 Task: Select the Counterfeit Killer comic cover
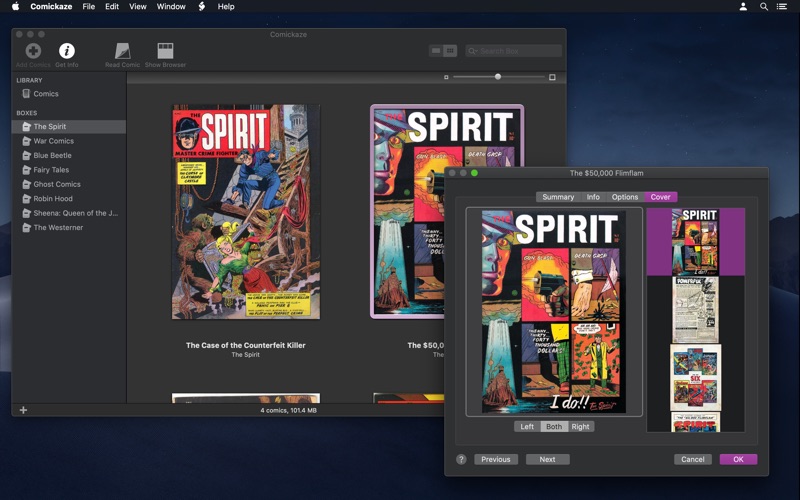coord(246,212)
